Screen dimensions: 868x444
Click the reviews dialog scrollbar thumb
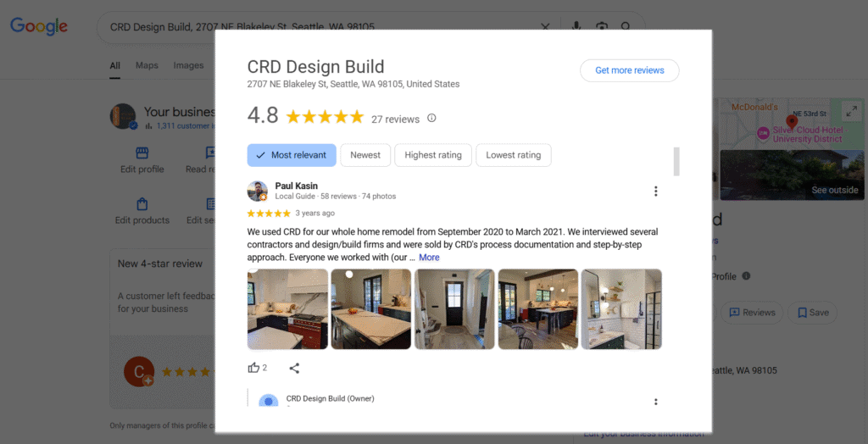coord(676,162)
